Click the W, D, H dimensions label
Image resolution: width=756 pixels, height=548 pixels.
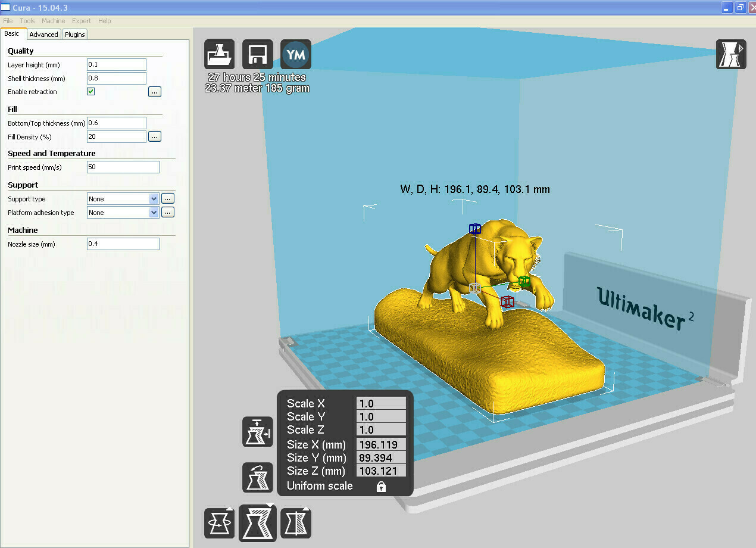point(475,189)
